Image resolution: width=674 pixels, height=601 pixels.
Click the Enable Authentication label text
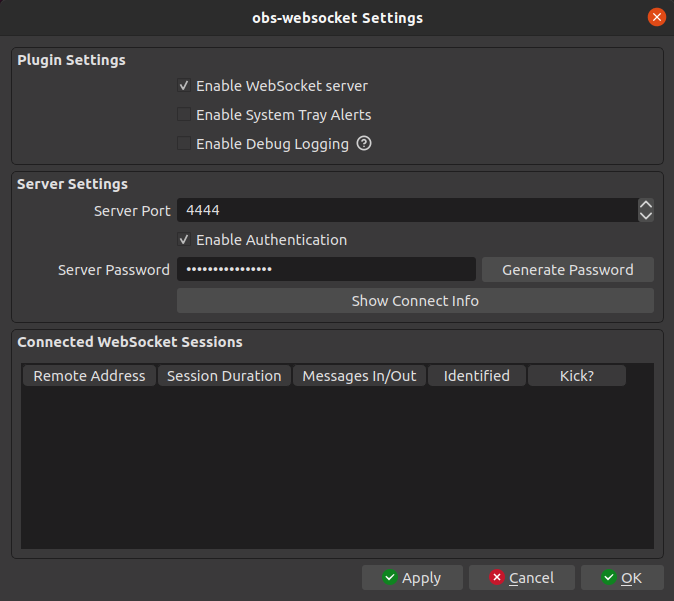click(x=272, y=240)
